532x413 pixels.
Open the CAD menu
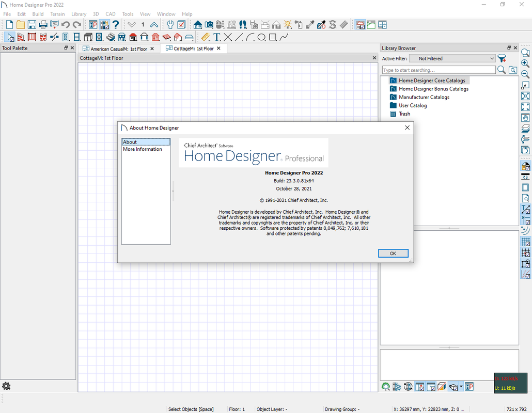110,14
